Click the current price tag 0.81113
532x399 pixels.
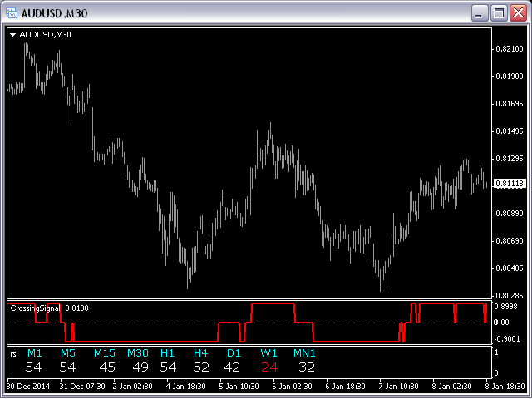pos(507,184)
